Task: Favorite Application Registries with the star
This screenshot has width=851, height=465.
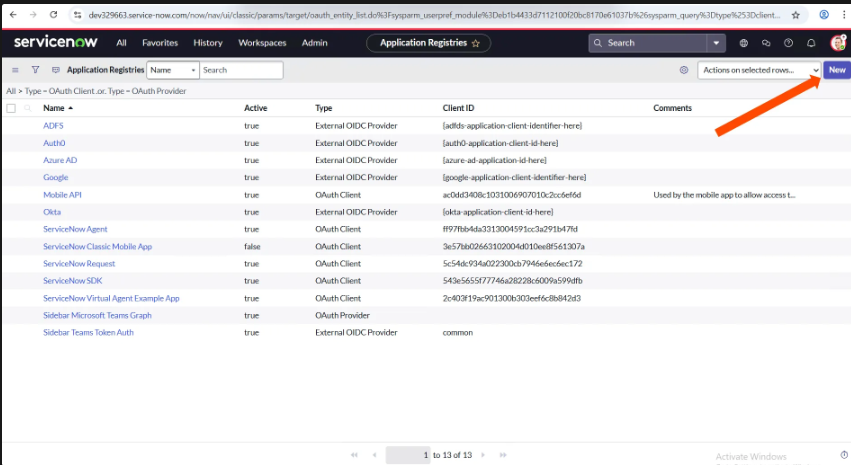Action: [476, 43]
